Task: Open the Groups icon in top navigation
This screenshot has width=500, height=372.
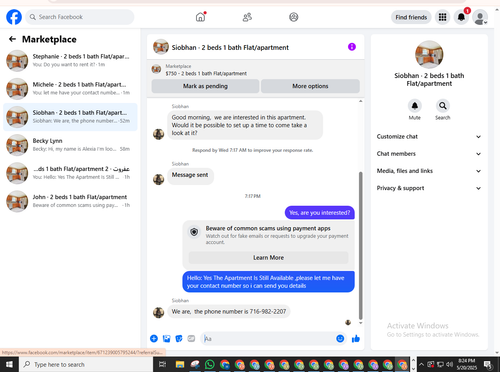Action: click(x=294, y=17)
